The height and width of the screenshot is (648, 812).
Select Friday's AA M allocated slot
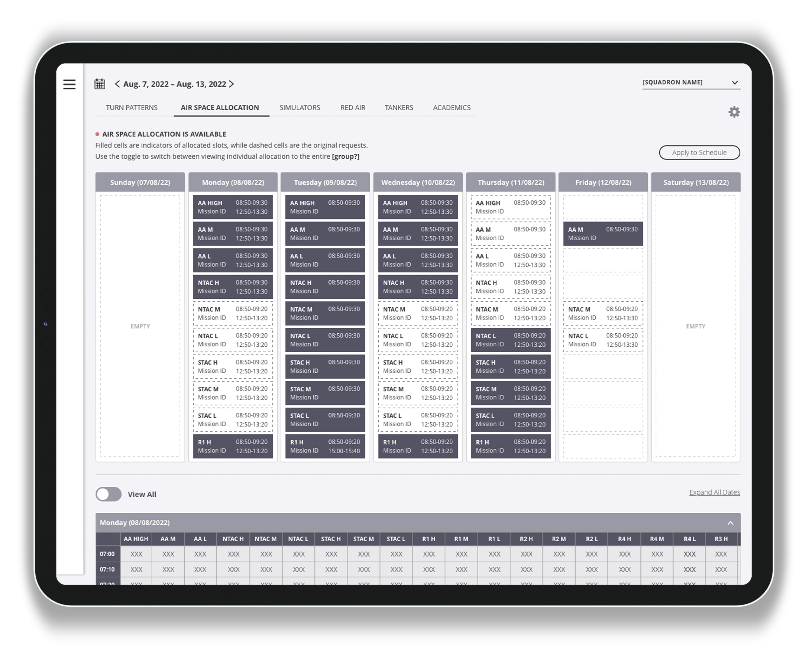click(603, 233)
